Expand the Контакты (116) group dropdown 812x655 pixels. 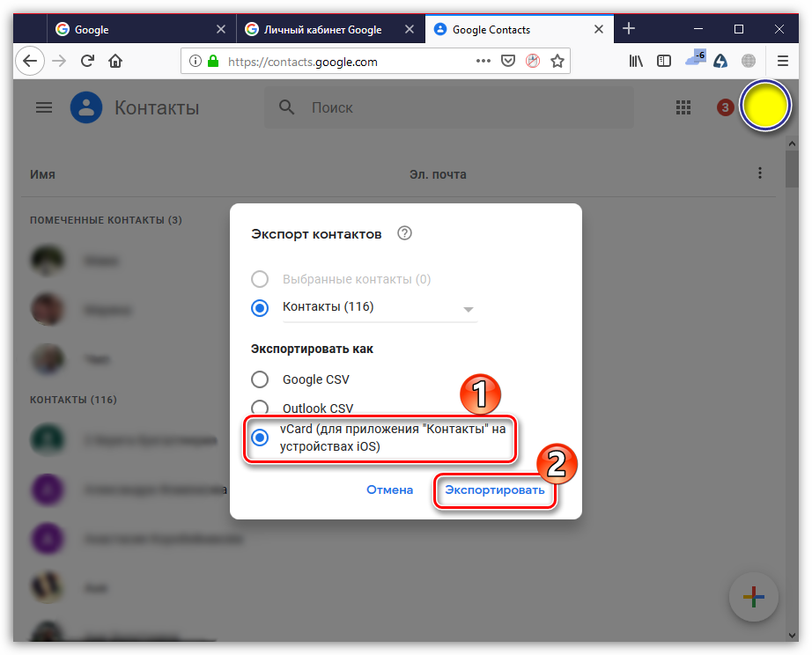469,309
